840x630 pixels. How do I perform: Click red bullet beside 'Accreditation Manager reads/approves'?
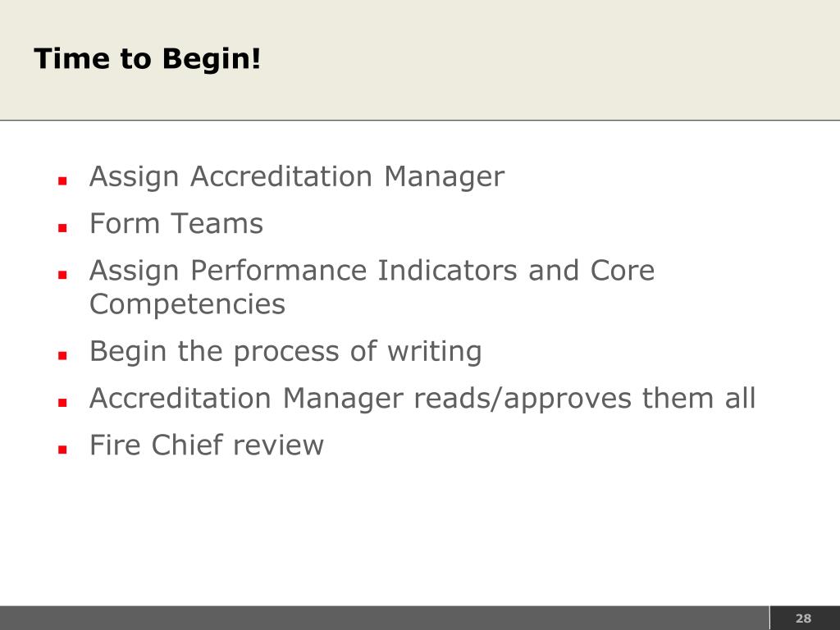(62, 402)
